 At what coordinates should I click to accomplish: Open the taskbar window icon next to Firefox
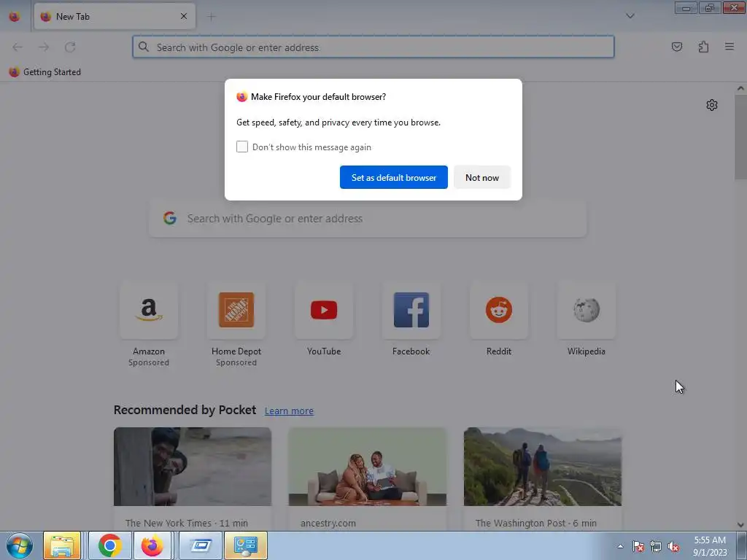tap(201, 545)
